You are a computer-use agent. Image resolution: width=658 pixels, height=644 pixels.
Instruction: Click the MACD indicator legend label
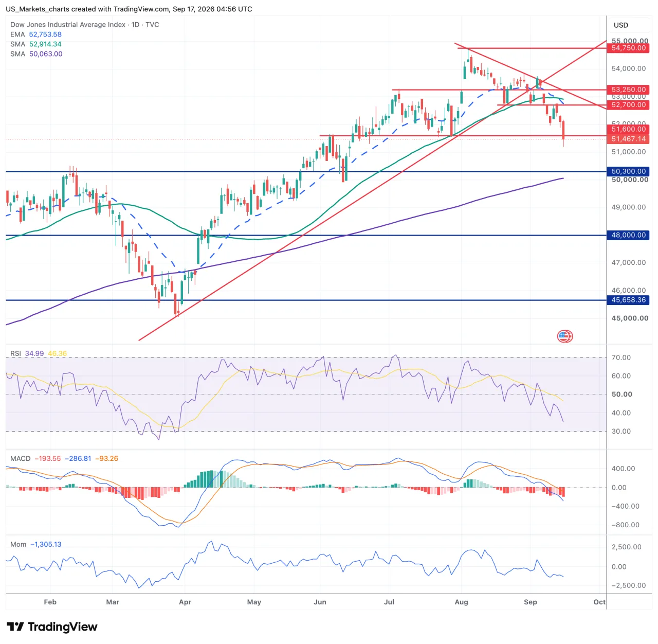tap(21, 458)
